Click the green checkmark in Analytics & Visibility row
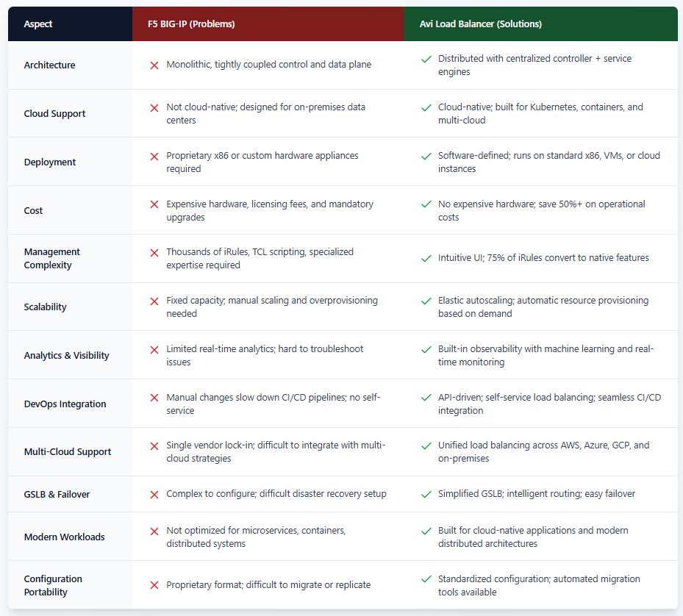Viewport: 683px width, 616px height. [426, 349]
